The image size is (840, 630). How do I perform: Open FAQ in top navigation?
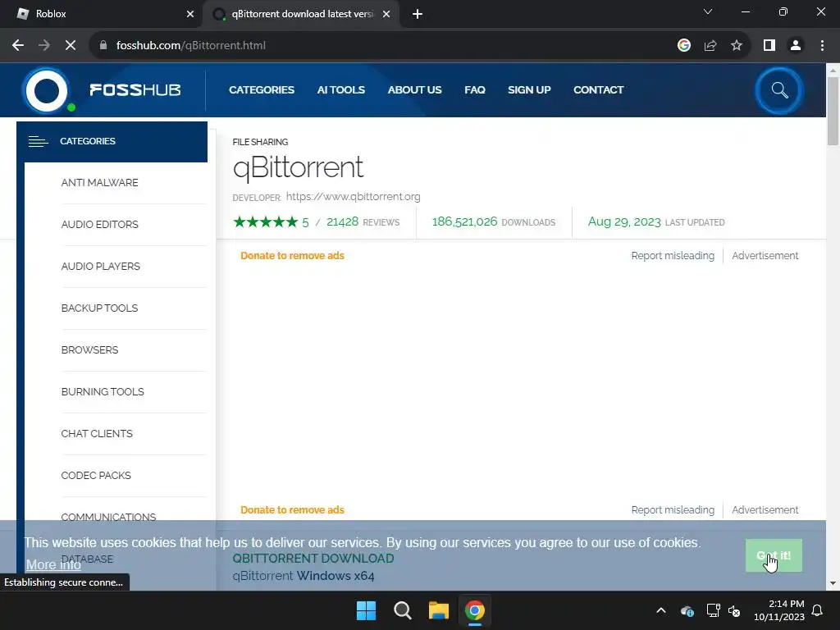pyautogui.click(x=475, y=90)
